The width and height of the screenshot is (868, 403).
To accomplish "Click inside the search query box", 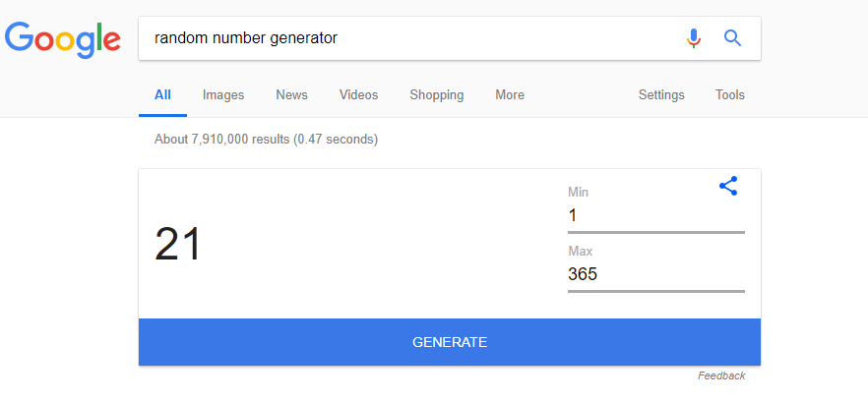I will pyautogui.click(x=409, y=38).
